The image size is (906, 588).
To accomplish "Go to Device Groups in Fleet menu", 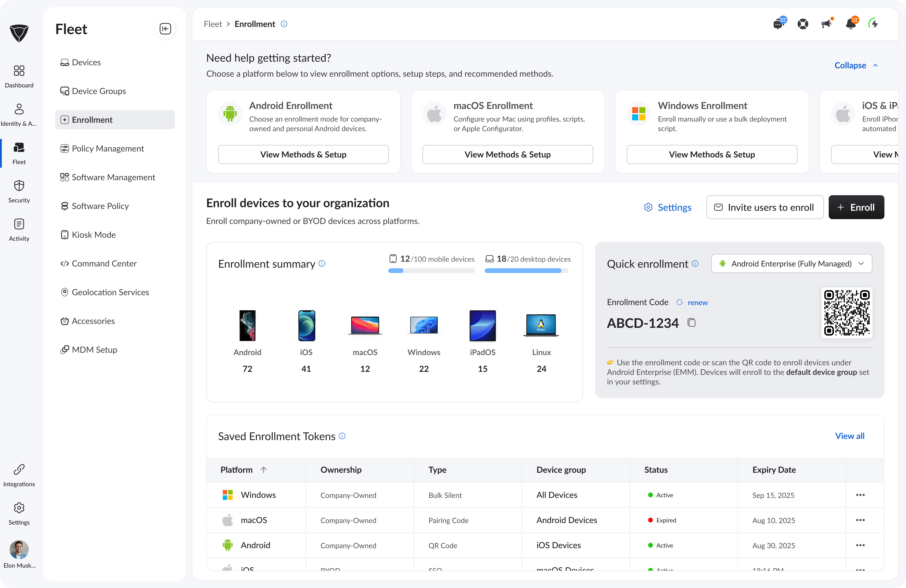I will [x=115, y=91].
